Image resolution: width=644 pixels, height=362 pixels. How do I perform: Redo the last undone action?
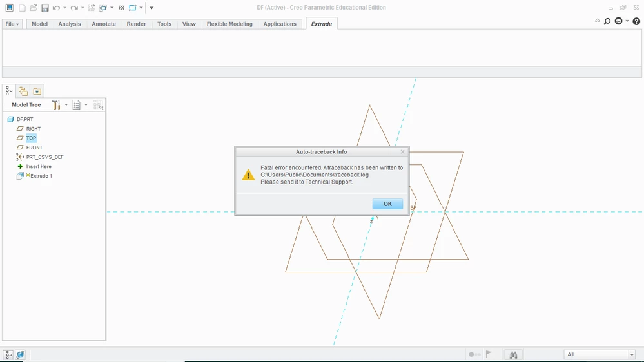tap(74, 7)
